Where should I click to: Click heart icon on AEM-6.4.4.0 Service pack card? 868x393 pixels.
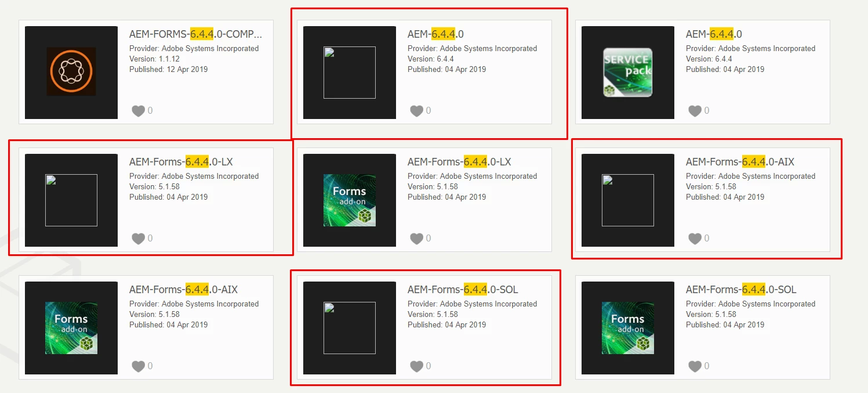695,111
